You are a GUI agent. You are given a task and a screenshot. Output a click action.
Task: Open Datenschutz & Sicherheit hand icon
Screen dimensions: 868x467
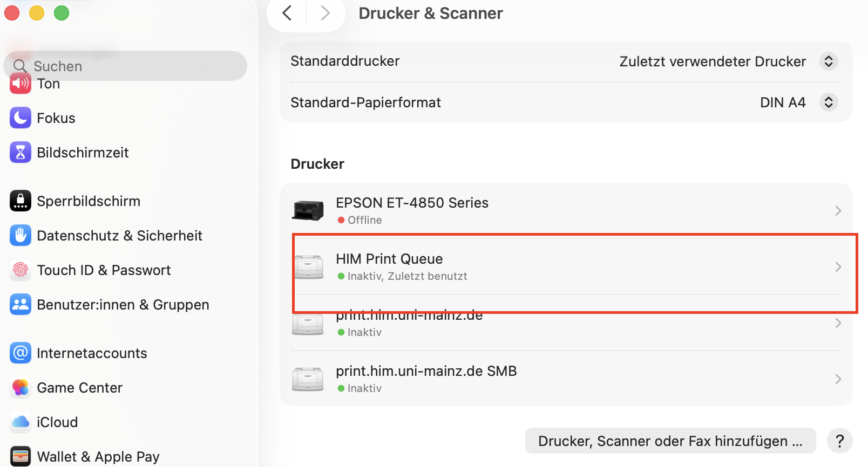pos(21,236)
